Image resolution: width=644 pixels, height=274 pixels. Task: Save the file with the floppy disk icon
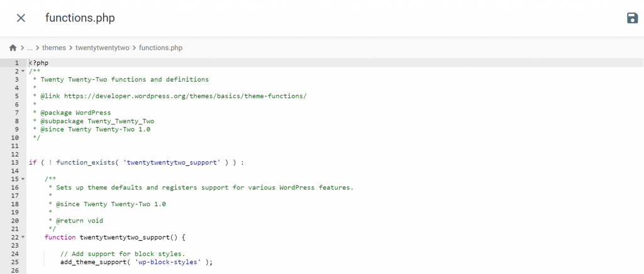click(633, 18)
